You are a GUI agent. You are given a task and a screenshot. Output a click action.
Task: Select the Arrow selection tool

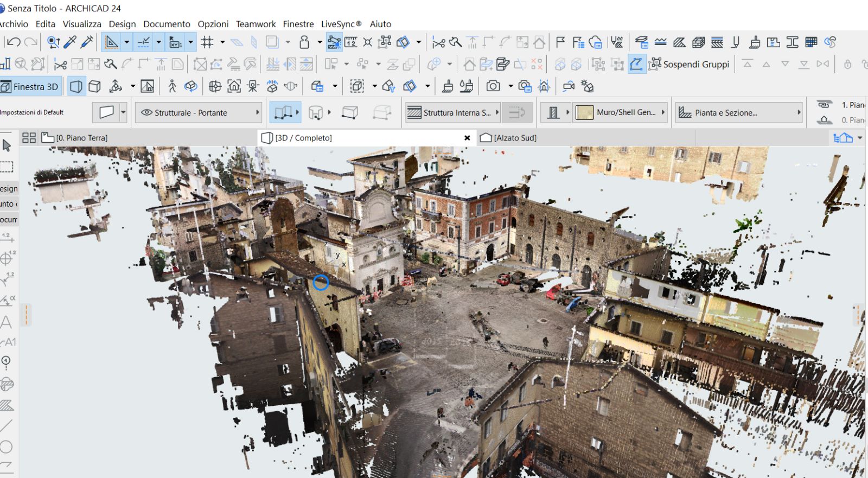7,145
